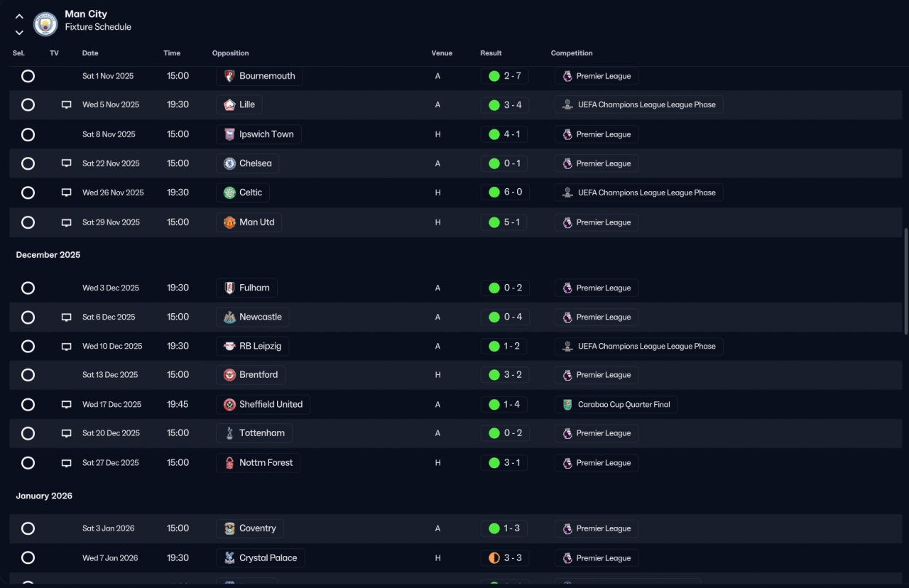Open 2 - 7 result against Bournemouth
Image resolution: width=909 pixels, height=588 pixels.
[504, 76]
